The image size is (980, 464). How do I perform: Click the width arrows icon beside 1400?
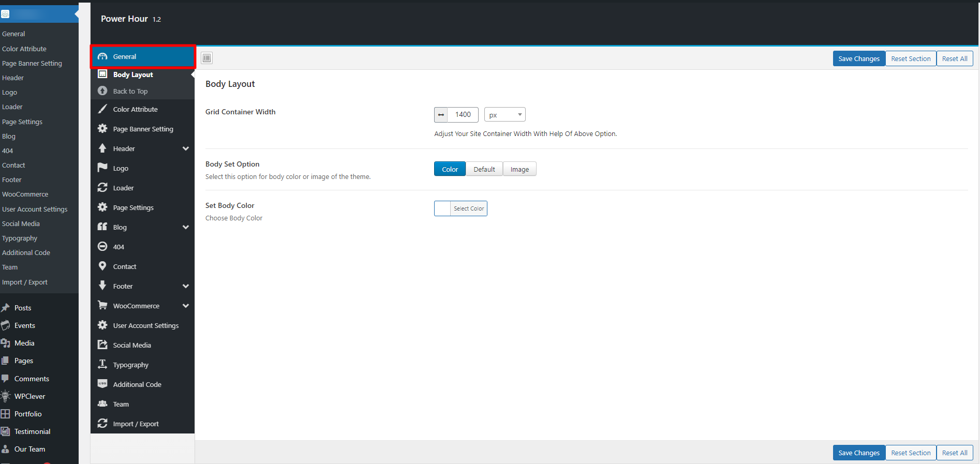tap(441, 114)
